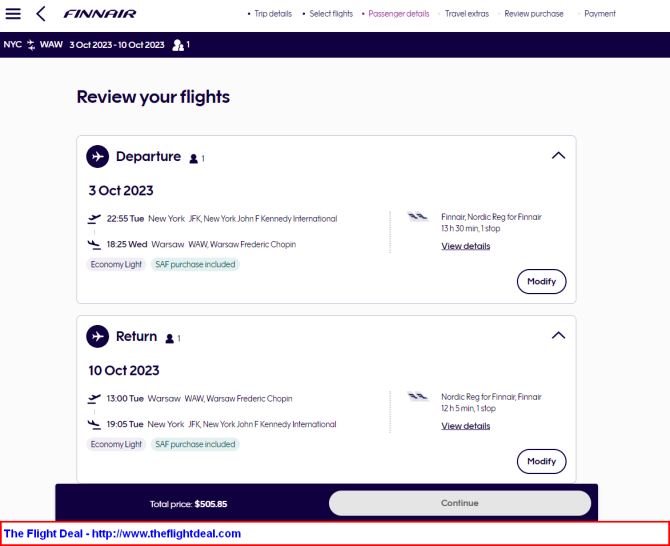Image resolution: width=670 pixels, height=546 pixels.
Task: View details of the return flight
Action: coord(466,426)
